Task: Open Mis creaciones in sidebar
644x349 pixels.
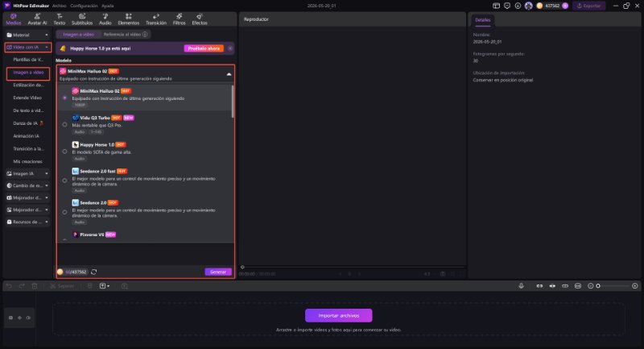Action: (x=27, y=161)
